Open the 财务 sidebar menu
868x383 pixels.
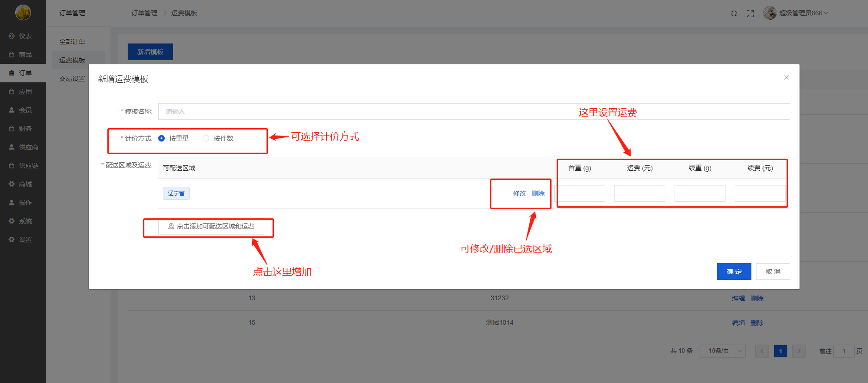[23, 129]
